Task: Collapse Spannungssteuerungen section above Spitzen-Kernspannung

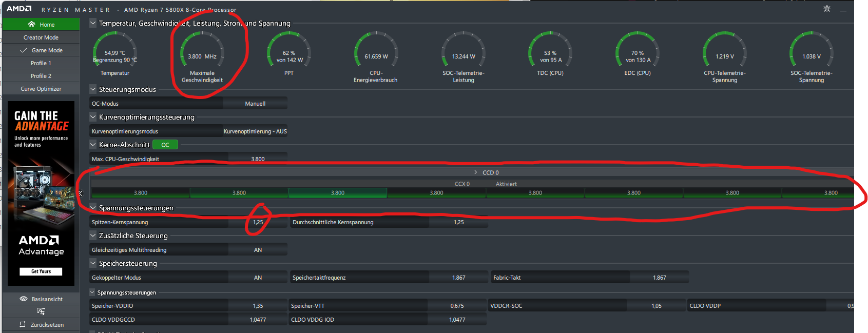Action: click(x=93, y=208)
